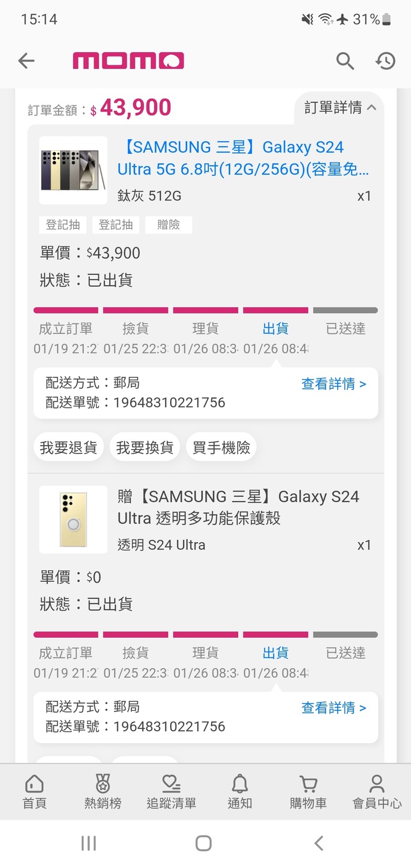Open 查看詳情 for the Galaxy phone shipment
The image size is (411, 868).
[334, 384]
